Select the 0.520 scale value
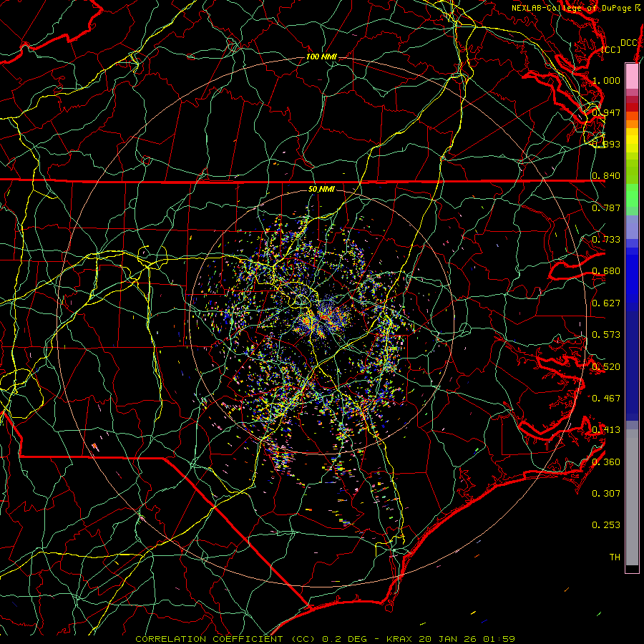This screenshot has height=644, width=644. pyautogui.click(x=606, y=367)
